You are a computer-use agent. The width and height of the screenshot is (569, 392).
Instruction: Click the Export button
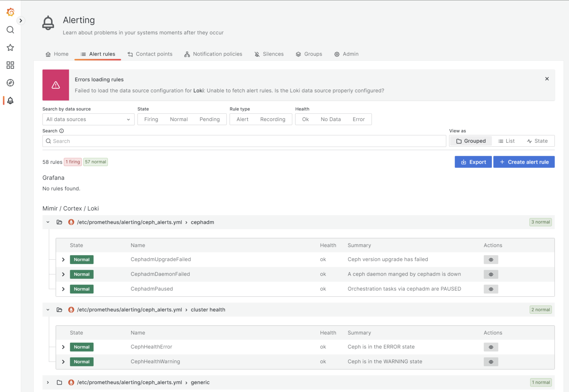click(x=473, y=162)
